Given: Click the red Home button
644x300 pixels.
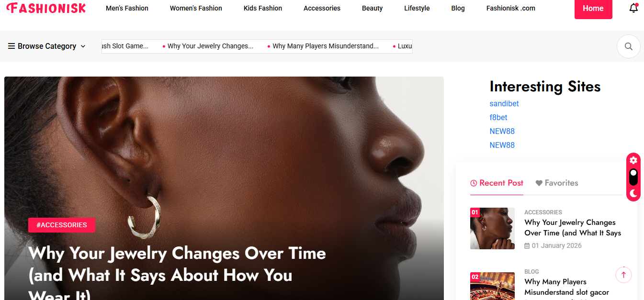Looking at the screenshot, I should click(x=593, y=8).
